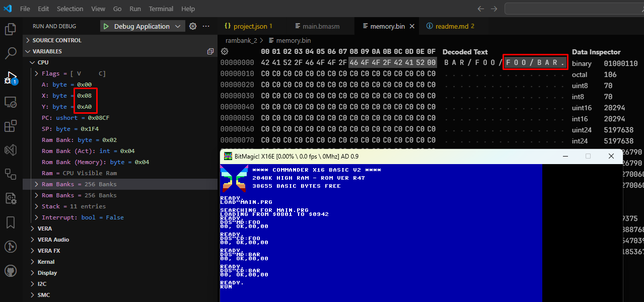
Task: Go back with the left arrow
Action: 481,9
